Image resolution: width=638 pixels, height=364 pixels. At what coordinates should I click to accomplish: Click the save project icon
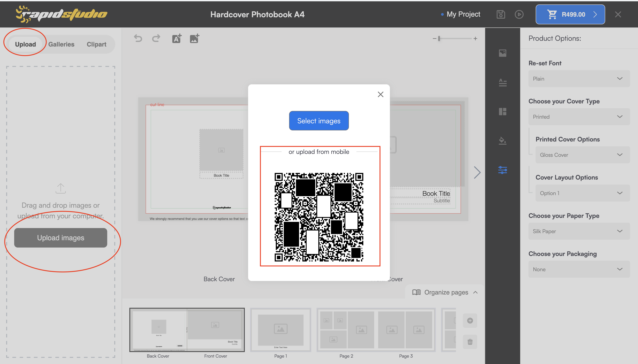[501, 14]
